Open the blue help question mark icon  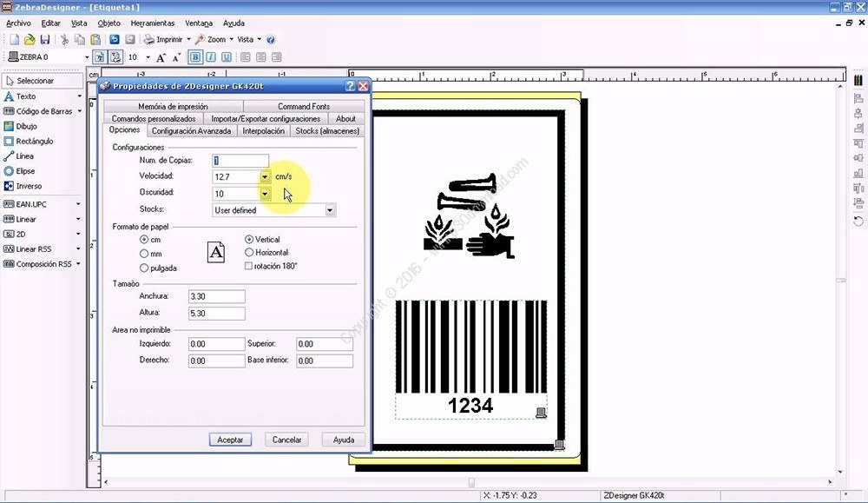(271, 39)
